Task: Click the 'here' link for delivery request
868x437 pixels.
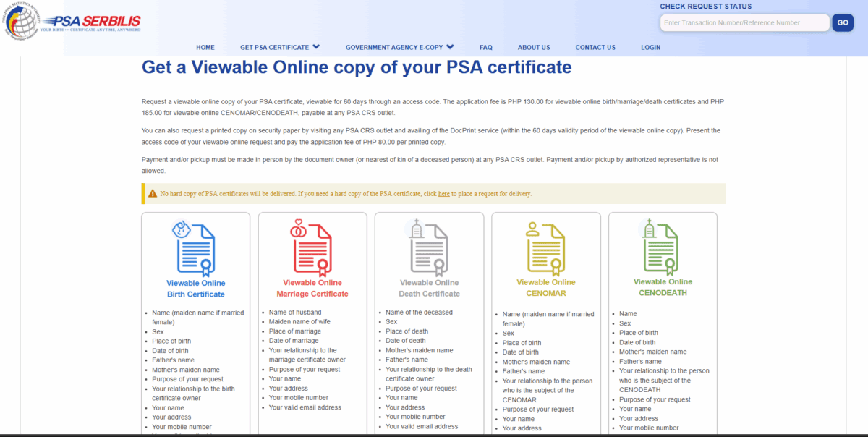Action: (x=444, y=194)
